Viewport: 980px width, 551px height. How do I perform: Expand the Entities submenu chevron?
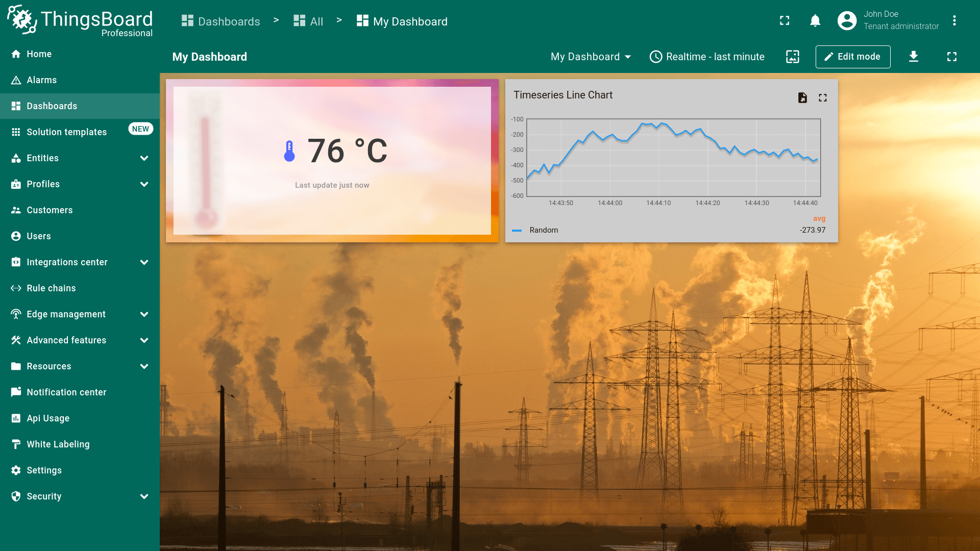pyautogui.click(x=144, y=158)
